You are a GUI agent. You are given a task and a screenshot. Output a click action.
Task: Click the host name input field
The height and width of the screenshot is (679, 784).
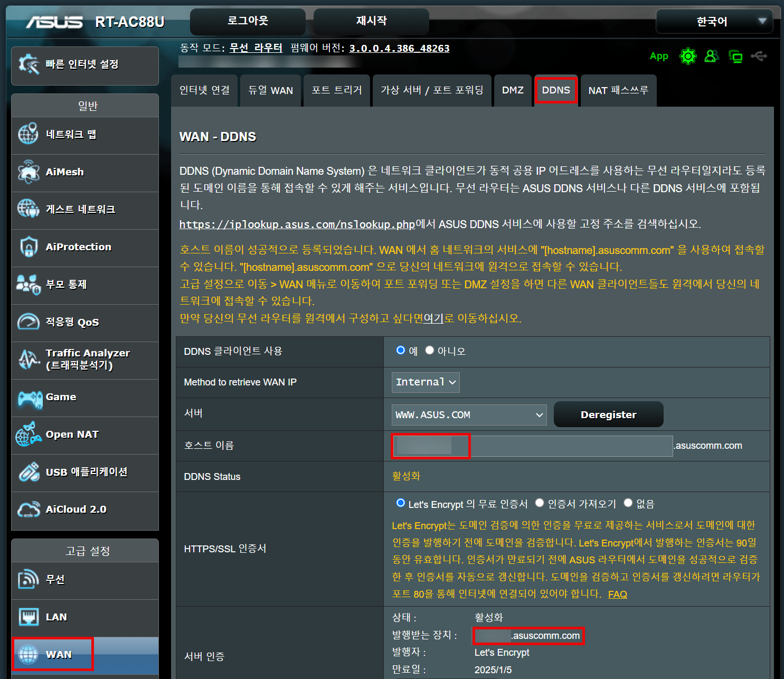(532, 446)
